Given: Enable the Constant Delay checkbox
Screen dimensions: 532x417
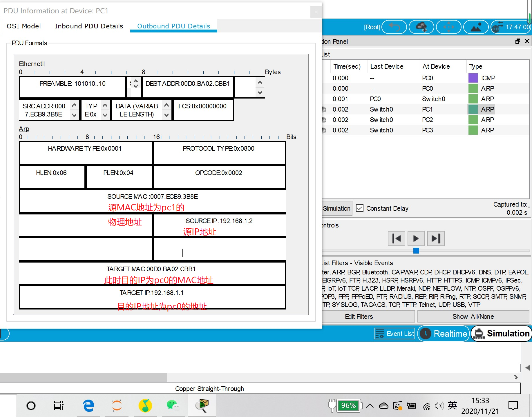Looking at the screenshot, I should click(x=360, y=208).
